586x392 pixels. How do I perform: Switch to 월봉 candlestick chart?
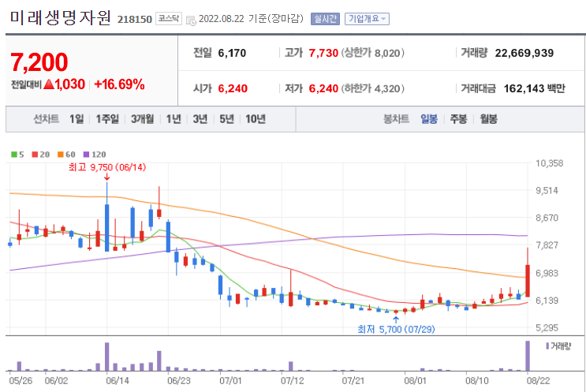pos(488,119)
